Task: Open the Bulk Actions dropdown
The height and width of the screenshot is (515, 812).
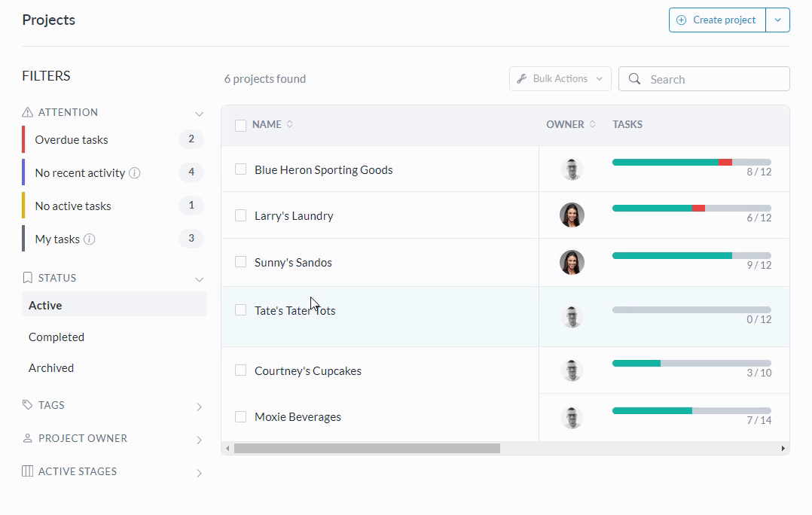Action: pyautogui.click(x=560, y=79)
